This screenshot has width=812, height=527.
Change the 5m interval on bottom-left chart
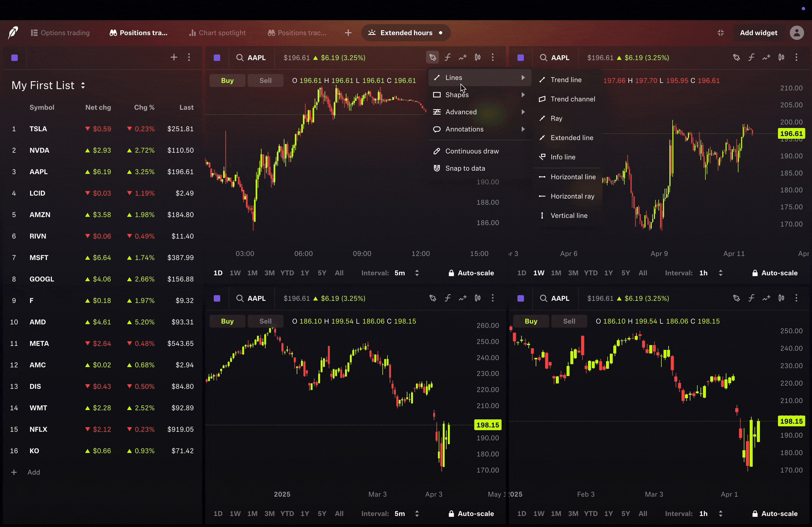tap(407, 514)
